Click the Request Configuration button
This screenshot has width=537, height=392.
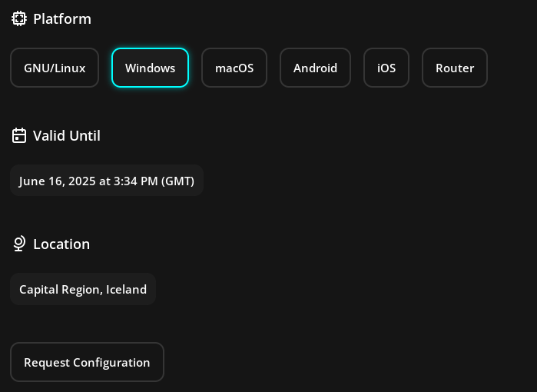pyautogui.click(x=87, y=362)
